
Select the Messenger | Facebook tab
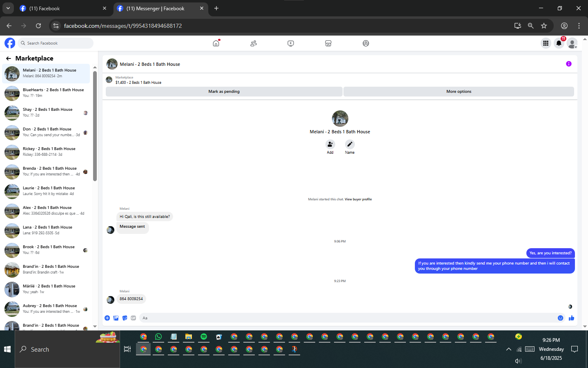pyautogui.click(x=160, y=8)
